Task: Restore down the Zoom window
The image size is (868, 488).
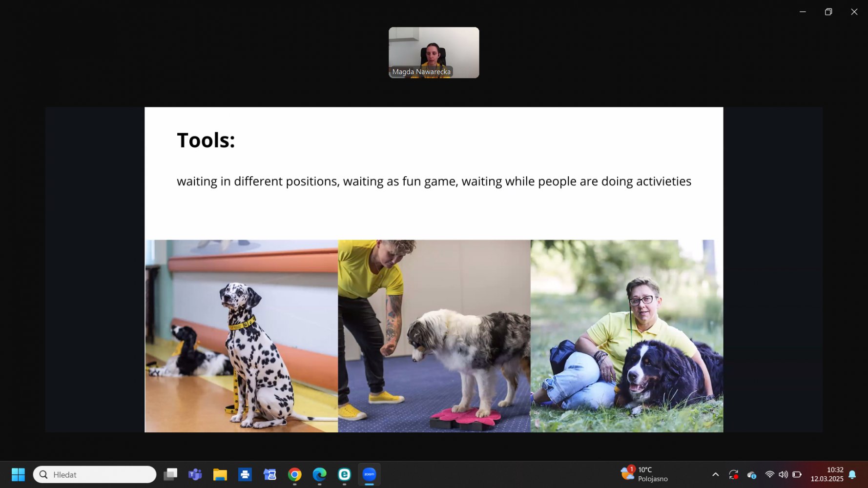Action: coord(828,12)
